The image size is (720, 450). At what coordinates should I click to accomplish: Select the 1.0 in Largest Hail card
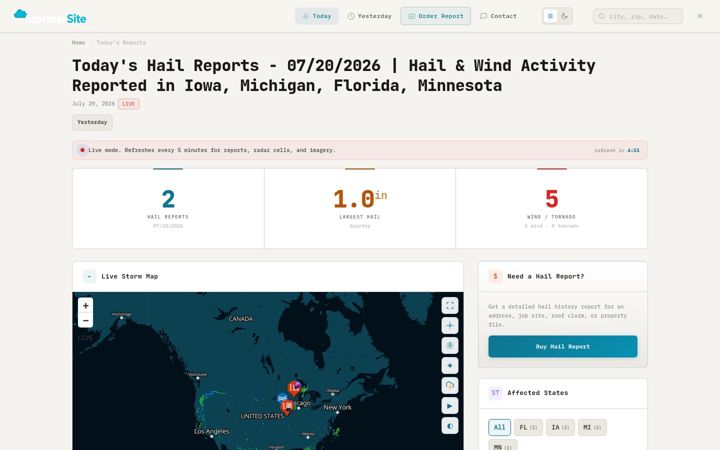(360, 208)
